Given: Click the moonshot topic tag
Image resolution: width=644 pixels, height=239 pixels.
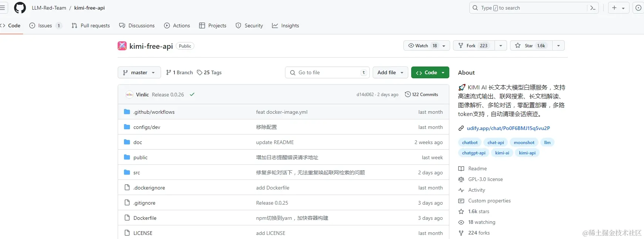Looking at the screenshot, I should click(524, 142).
